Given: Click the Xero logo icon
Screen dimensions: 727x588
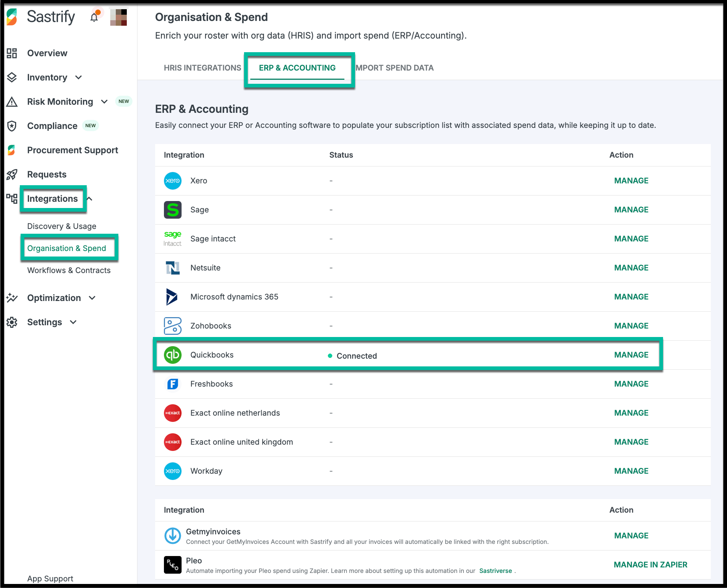Looking at the screenshot, I should click(173, 181).
